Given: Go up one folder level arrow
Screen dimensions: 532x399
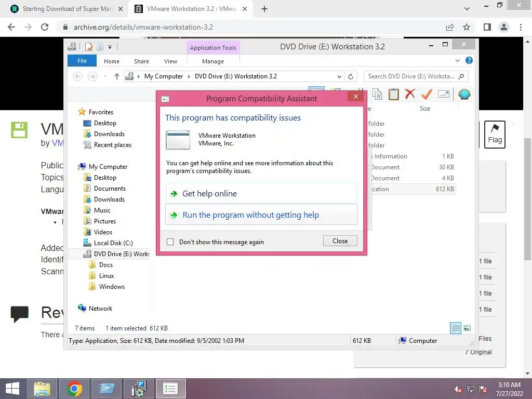Looking at the screenshot, I should point(117,76).
